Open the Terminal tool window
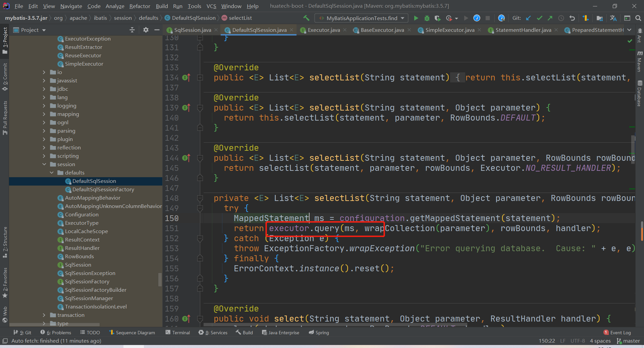 tap(178, 333)
